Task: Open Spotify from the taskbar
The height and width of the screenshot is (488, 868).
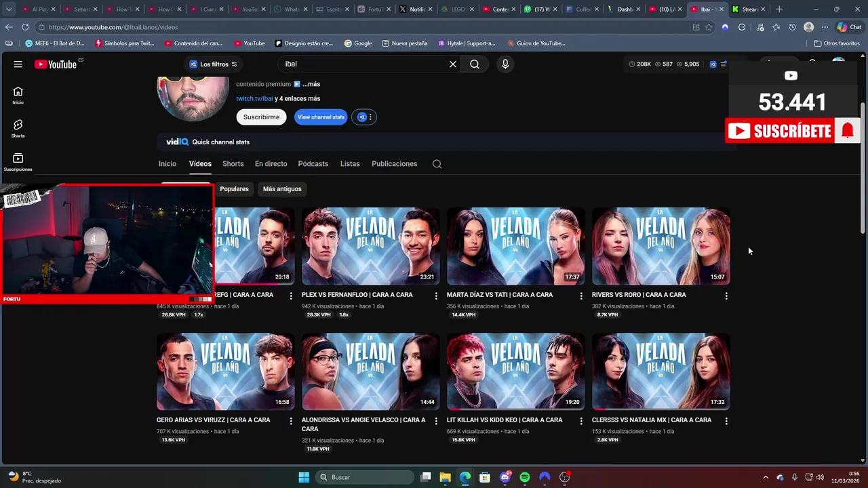Action: click(x=524, y=477)
